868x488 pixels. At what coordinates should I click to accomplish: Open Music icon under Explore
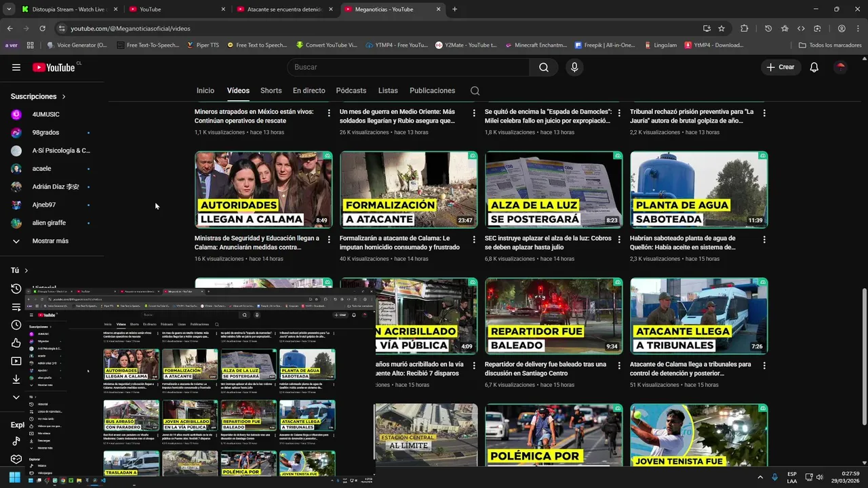[16, 441]
